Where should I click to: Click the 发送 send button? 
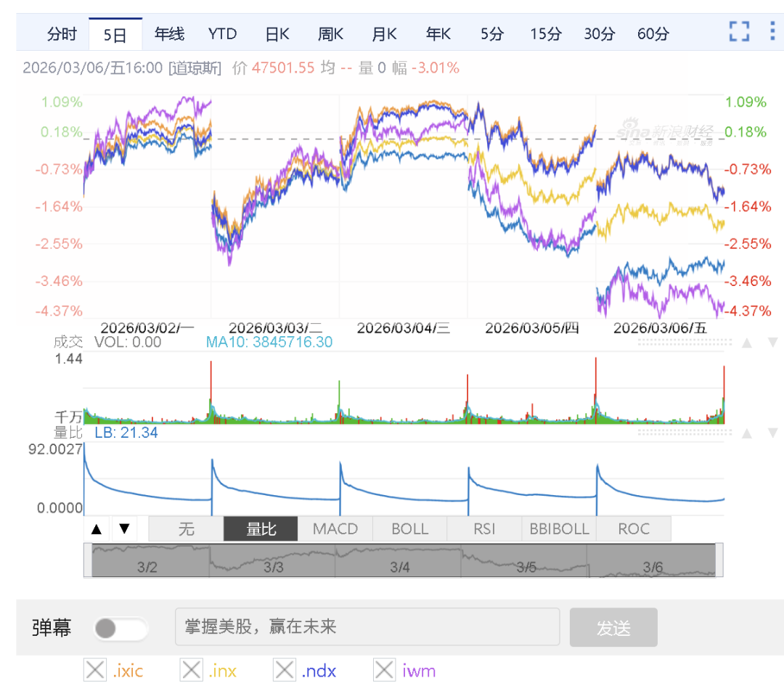point(613,627)
